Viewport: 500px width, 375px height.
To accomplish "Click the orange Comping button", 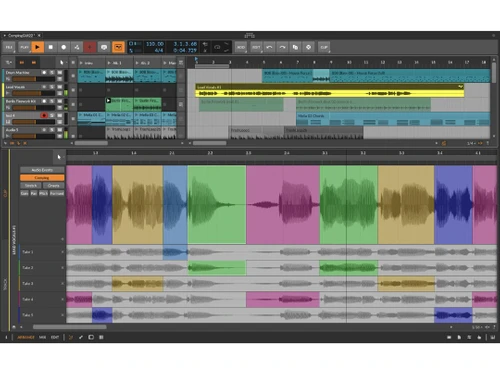I will [42, 178].
